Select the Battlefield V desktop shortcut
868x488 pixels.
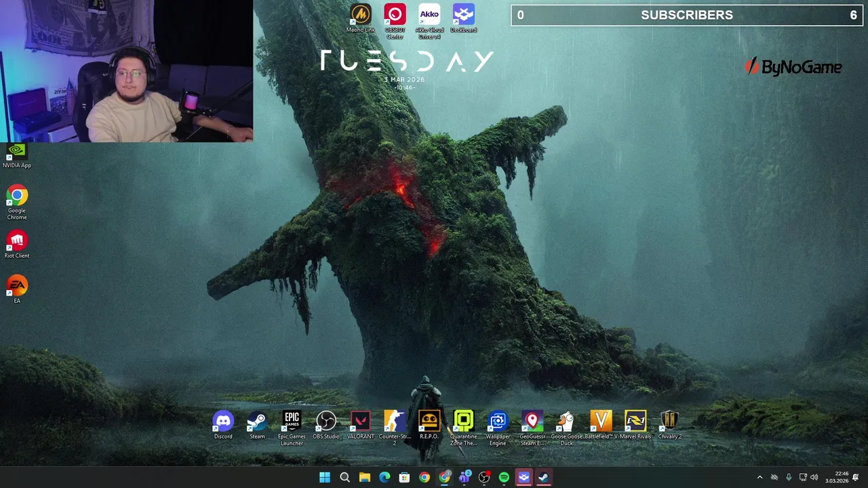pos(601,426)
